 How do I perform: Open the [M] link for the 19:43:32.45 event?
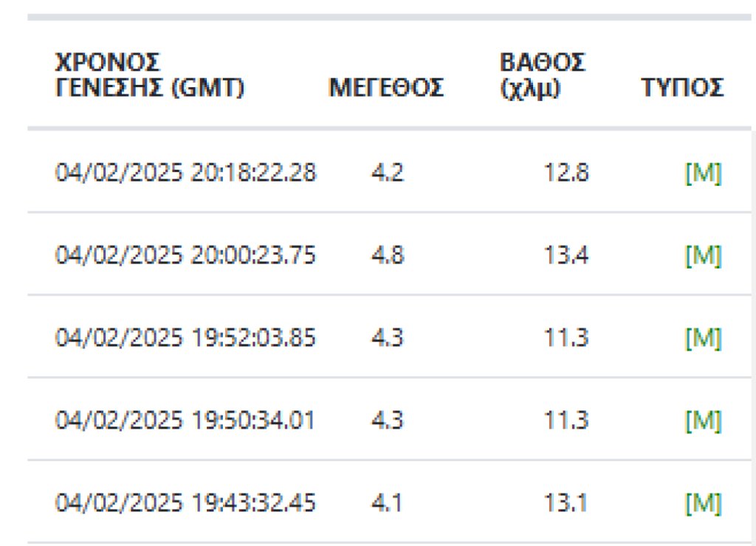tap(703, 502)
